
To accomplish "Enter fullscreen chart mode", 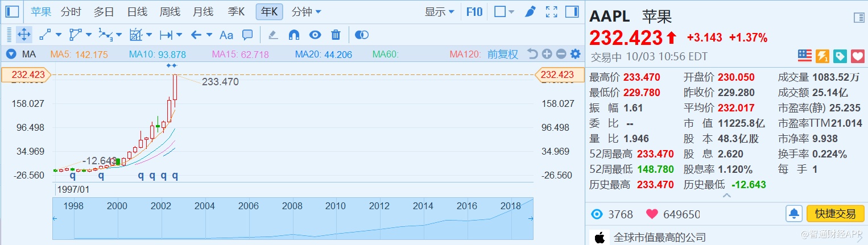I will click(551, 11).
